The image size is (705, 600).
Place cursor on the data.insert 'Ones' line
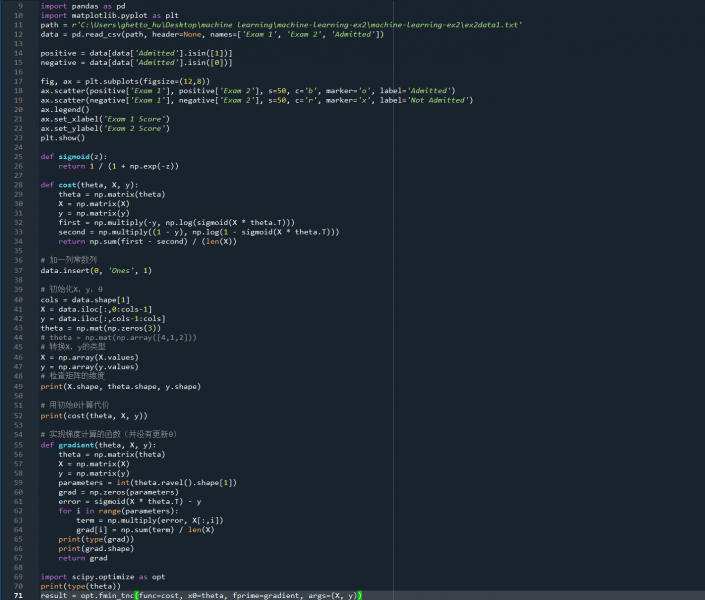tap(96, 270)
